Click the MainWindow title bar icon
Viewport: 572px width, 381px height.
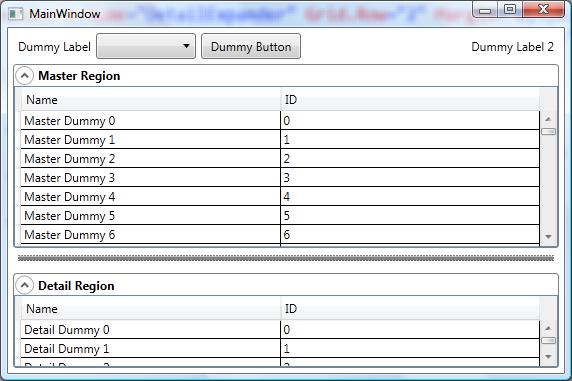coord(16,14)
